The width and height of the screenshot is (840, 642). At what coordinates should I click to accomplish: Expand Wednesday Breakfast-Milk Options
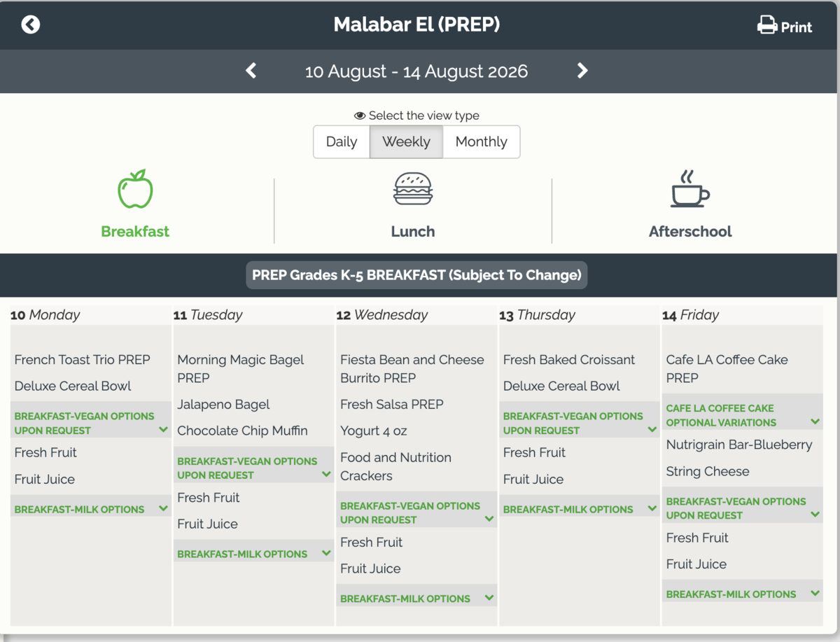click(416, 599)
